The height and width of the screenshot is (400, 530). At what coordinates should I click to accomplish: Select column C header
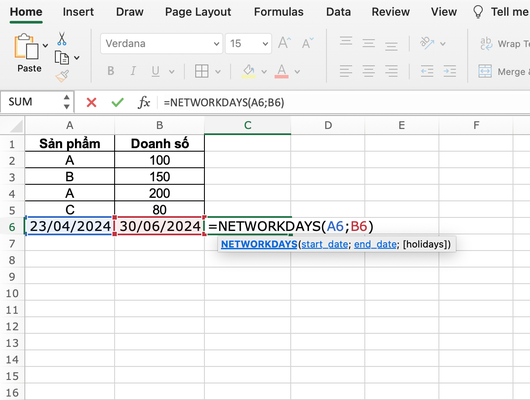pyautogui.click(x=248, y=125)
